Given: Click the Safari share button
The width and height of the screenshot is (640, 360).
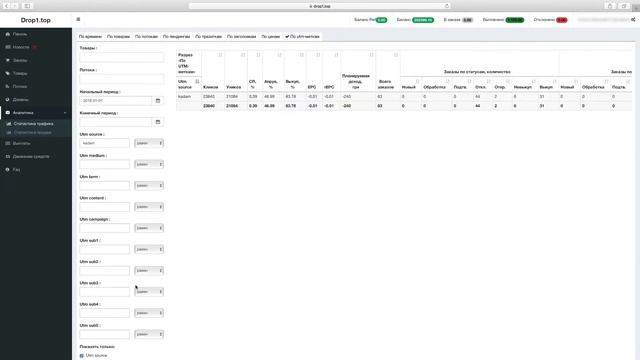Looking at the screenshot, I should click(610, 6).
